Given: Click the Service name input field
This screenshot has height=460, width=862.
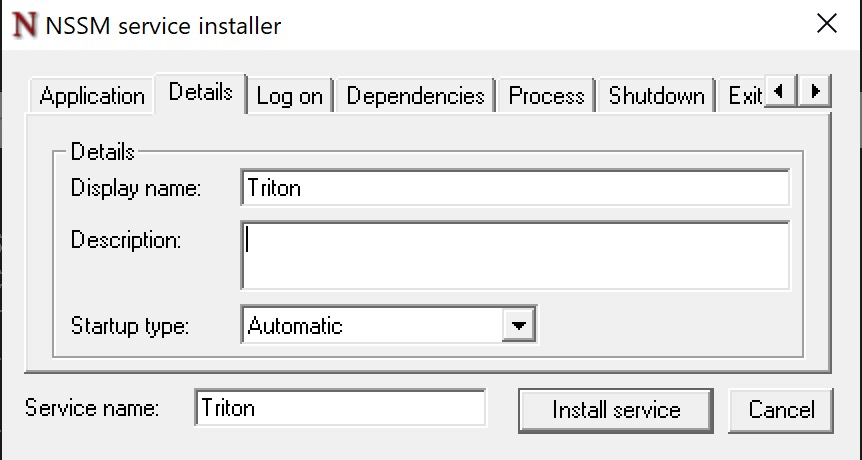Looking at the screenshot, I should point(340,408).
